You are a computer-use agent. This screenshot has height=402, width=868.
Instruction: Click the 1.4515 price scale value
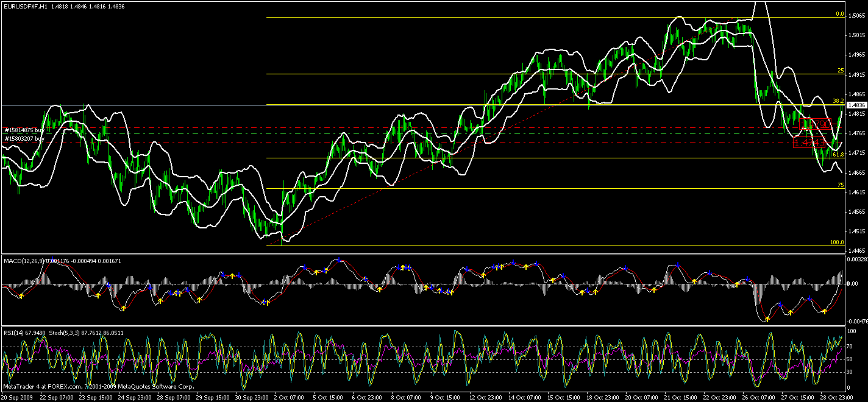coord(856,232)
